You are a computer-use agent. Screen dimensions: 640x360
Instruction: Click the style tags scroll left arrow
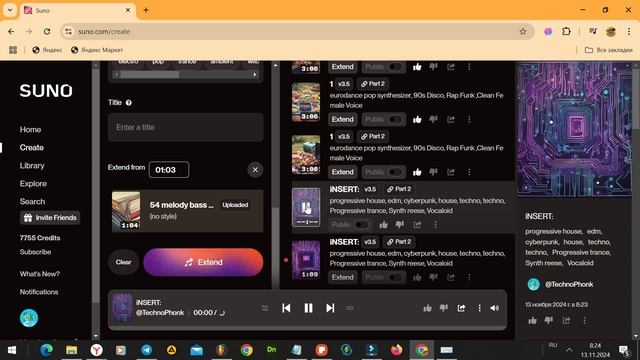pyautogui.click(x=117, y=75)
